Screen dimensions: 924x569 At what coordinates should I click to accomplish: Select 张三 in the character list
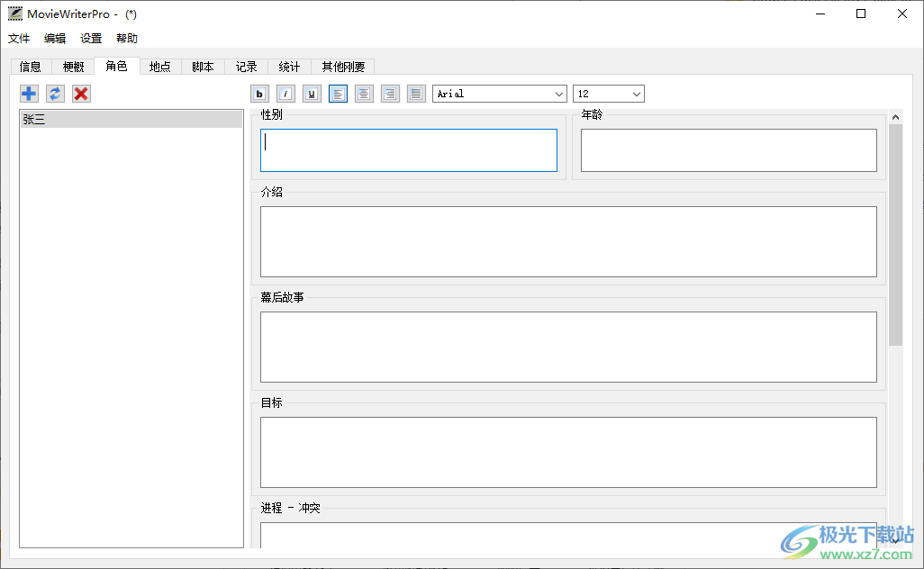click(131, 120)
